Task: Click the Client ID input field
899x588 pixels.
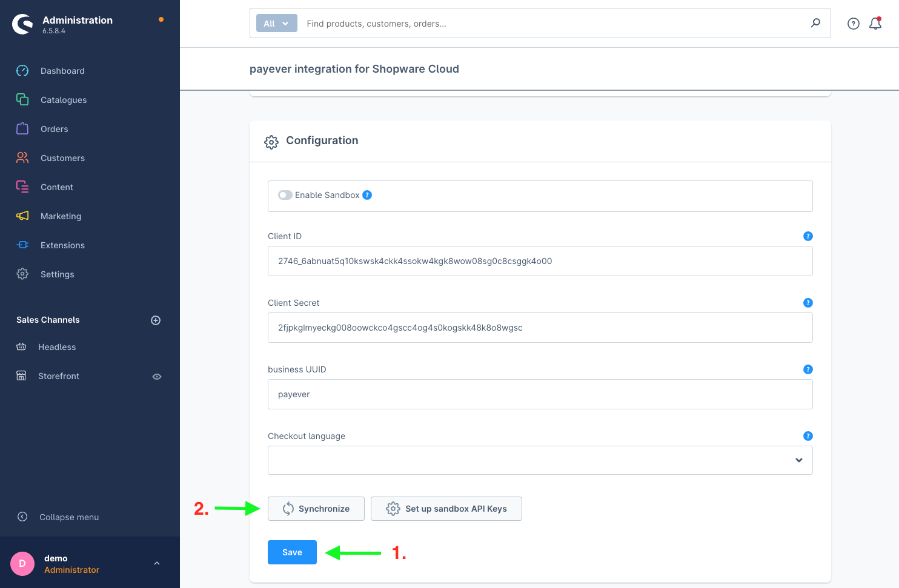Action: point(540,261)
